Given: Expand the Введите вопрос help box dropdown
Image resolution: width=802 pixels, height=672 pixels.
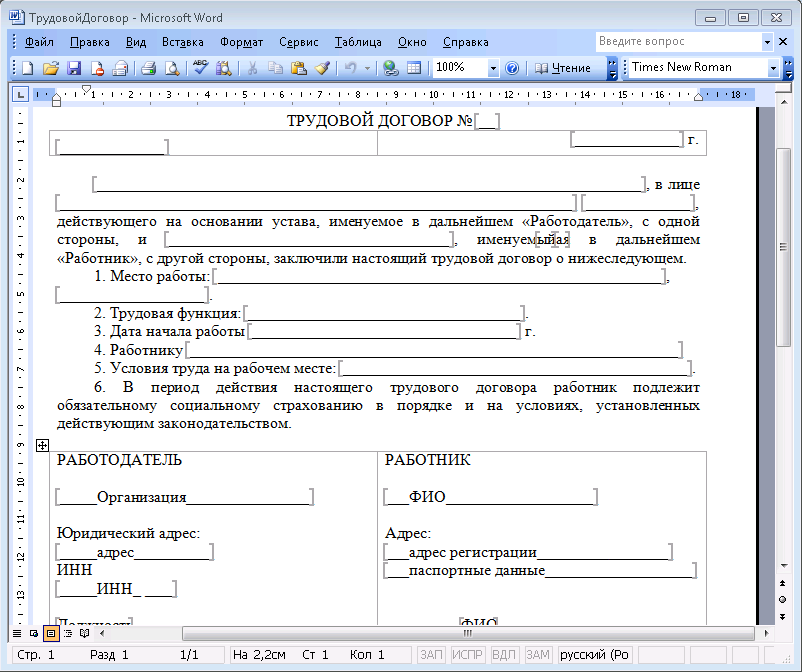Looking at the screenshot, I should [x=767, y=42].
